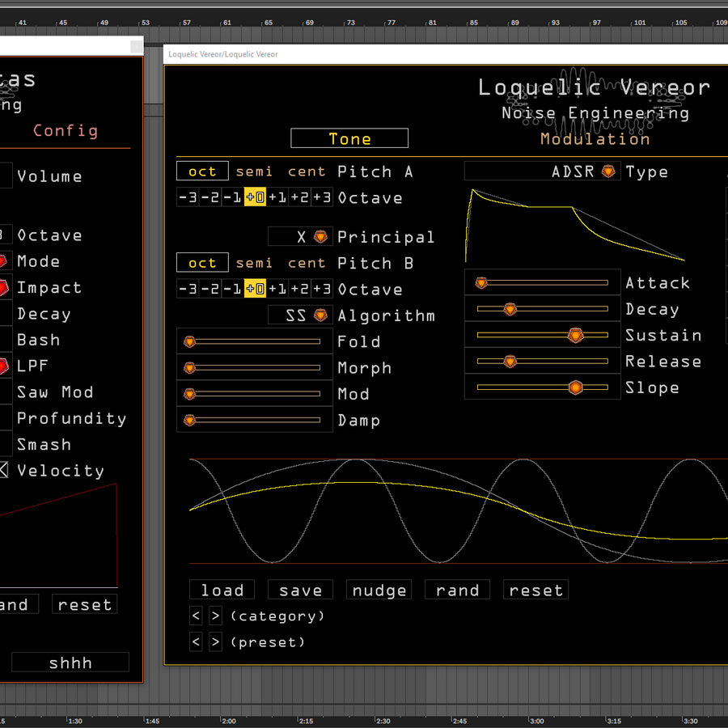Select -2 octave for Pitch B
Image resolution: width=728 pixels, height=728 pixels.
(x=210, y=290)
